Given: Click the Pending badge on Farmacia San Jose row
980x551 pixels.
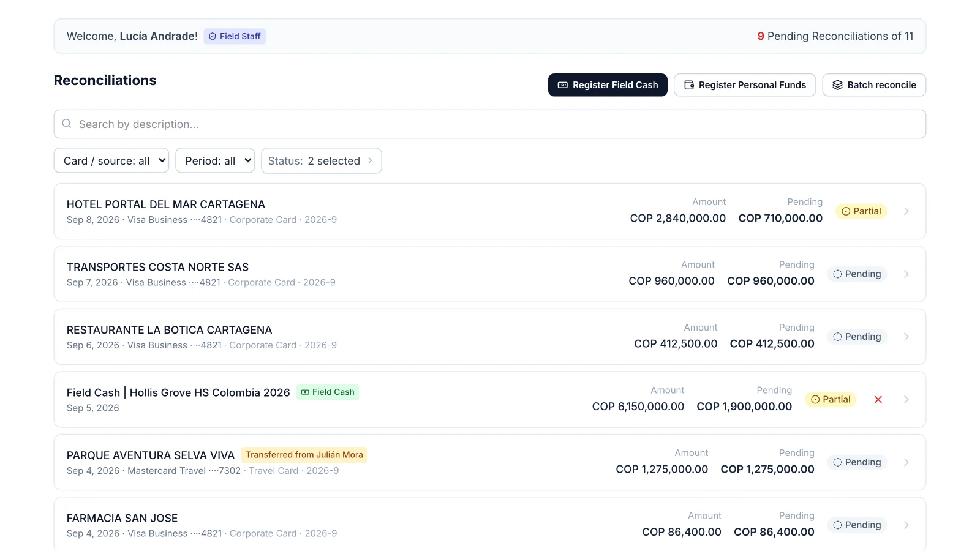Looking at the screenshot, I should [x=857, y=525].
